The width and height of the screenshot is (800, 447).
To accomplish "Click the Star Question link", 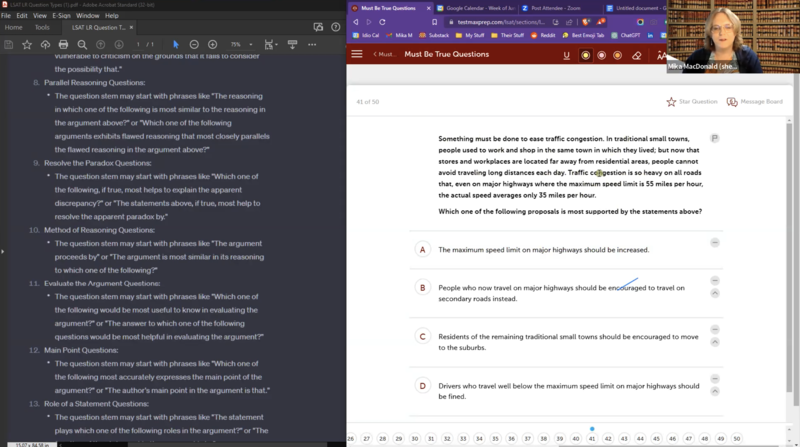I will coord(692,102).
